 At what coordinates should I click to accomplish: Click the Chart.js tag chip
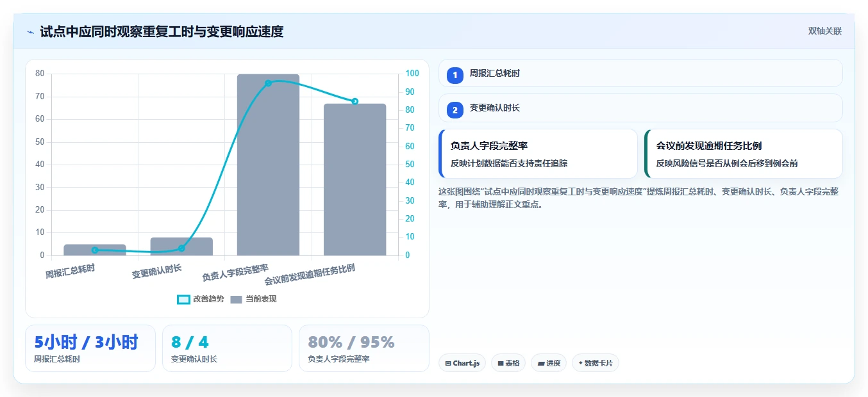[x=462, y=363]
